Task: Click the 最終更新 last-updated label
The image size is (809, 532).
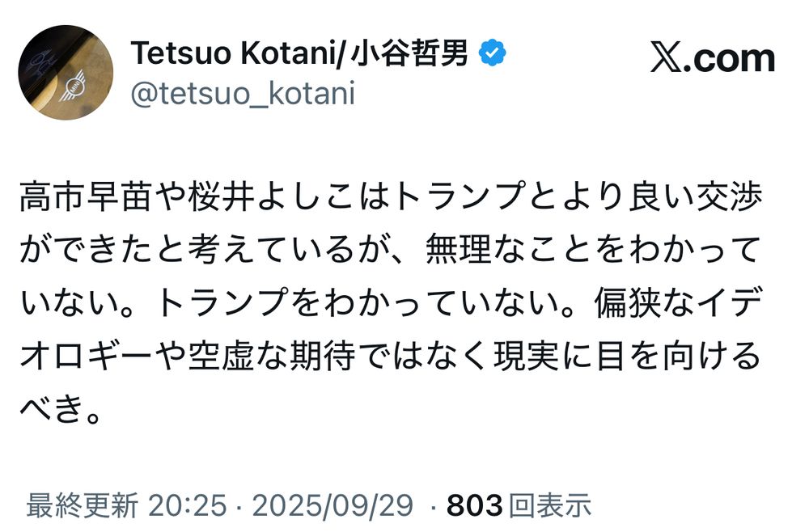Action: click(82, 505)
